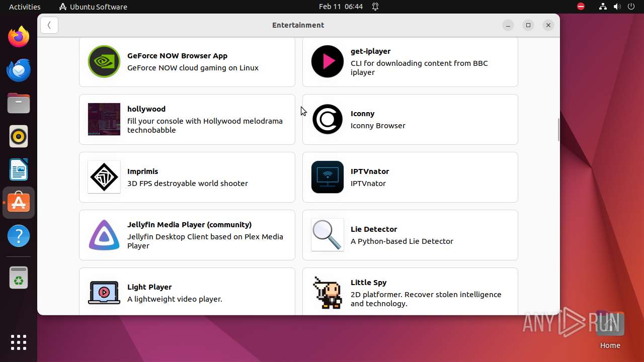The height and width of the screenshot is (362, 644).
Task: Select the Iconny Browser description text
Action: point(378,126)
